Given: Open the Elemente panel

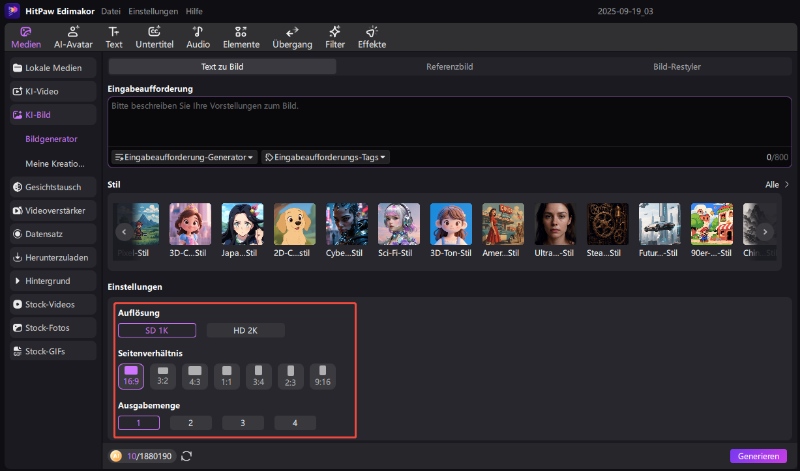Looking at the screenshot, I should [x=241, y=37].
